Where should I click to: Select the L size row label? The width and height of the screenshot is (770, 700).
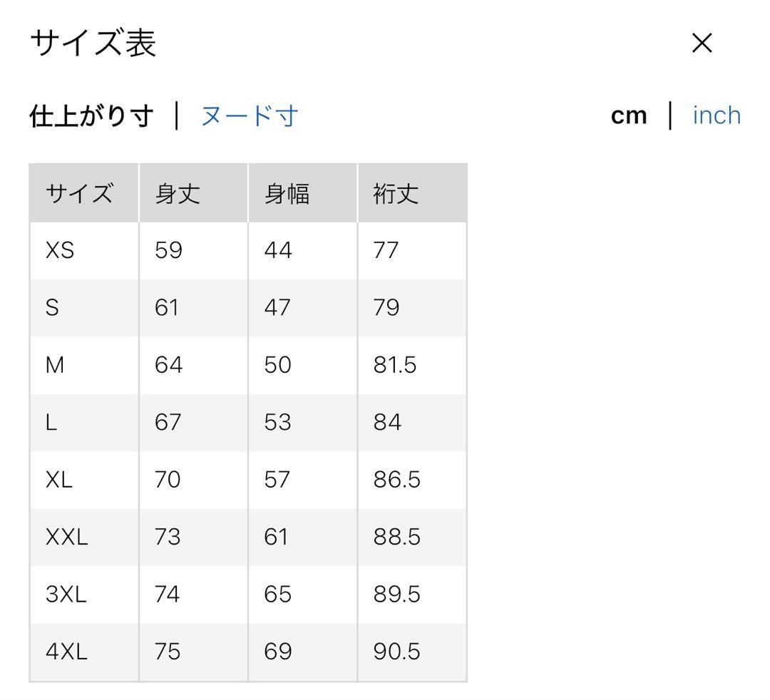pyautogui.click(x=51, y=423)
